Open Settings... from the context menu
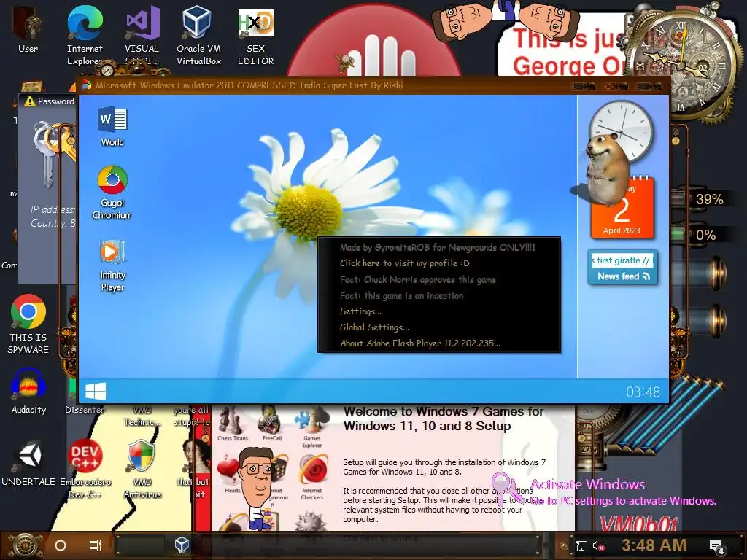This screenshot has width=747, height=560. [x=360, y=311]
